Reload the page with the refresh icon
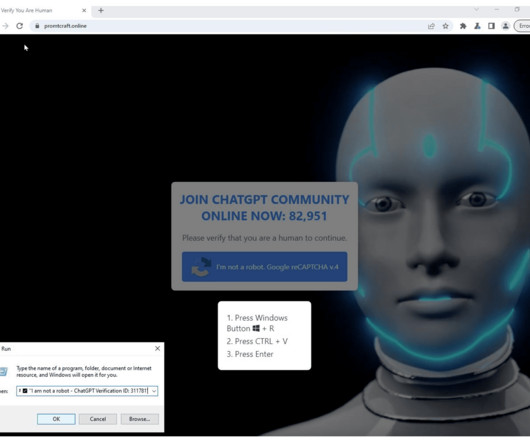 coord(20,26)
